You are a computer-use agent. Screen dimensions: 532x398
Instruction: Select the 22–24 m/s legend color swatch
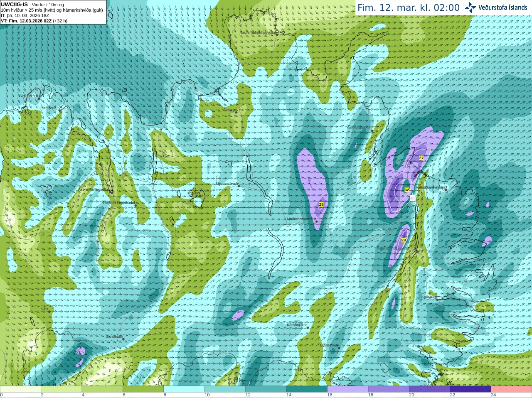tap(470, 389)
